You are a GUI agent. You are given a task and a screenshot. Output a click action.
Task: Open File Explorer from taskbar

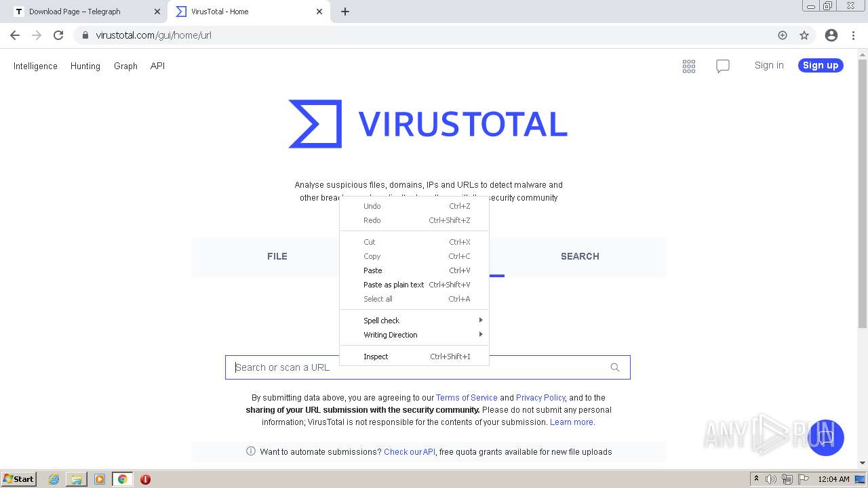[77, 479]
